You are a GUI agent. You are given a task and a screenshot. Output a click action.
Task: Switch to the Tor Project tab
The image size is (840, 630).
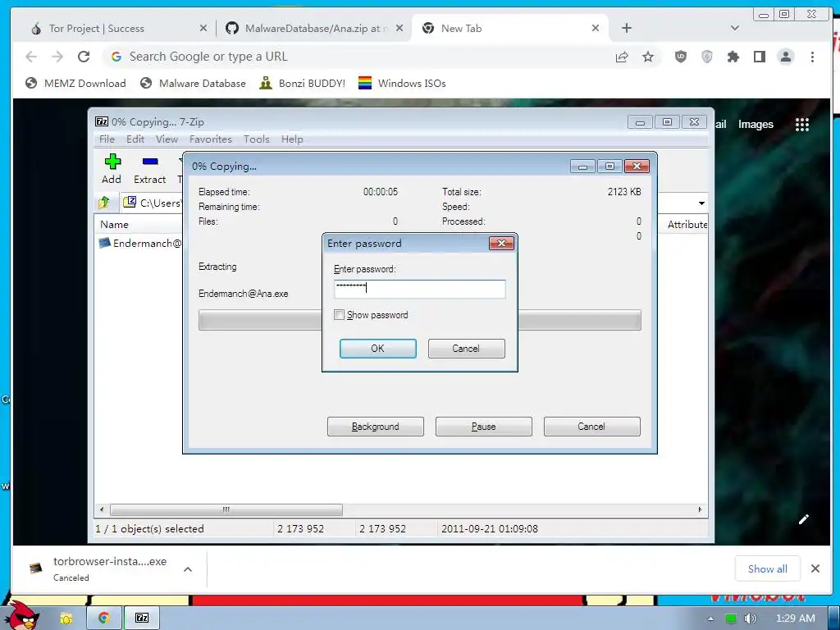[119, 28]
